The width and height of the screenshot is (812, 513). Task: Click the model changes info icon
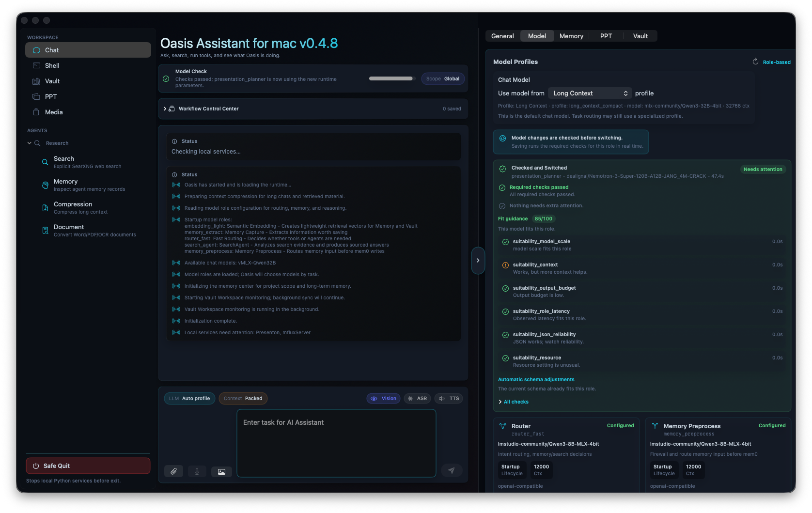pos(502,138)
